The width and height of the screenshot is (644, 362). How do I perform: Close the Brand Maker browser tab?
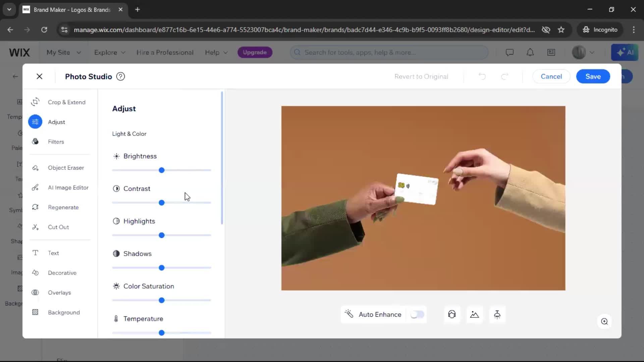click(120, 9)
